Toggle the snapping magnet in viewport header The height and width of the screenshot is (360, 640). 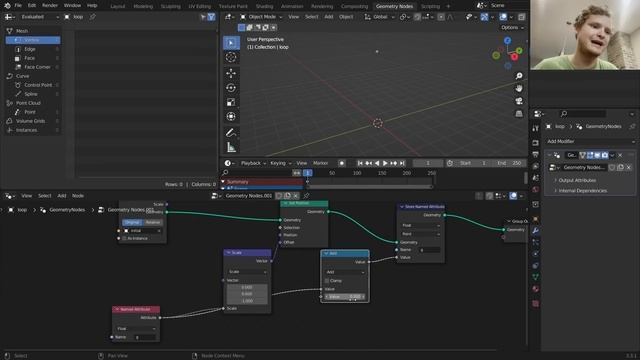417,17
